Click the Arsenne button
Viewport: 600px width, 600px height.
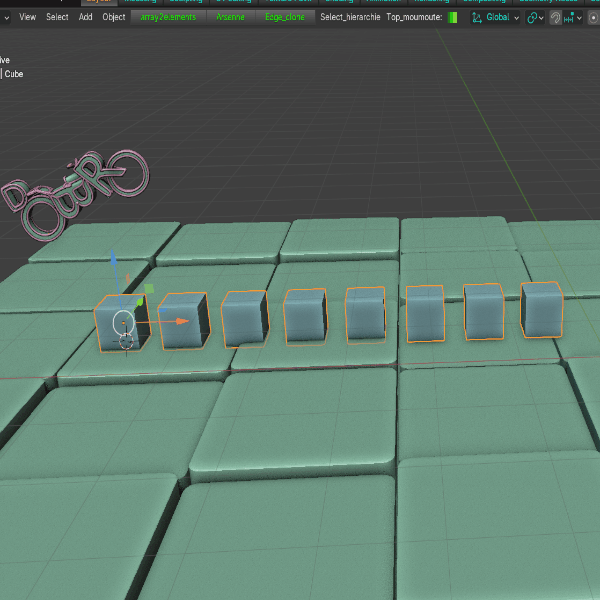(230, 17)
